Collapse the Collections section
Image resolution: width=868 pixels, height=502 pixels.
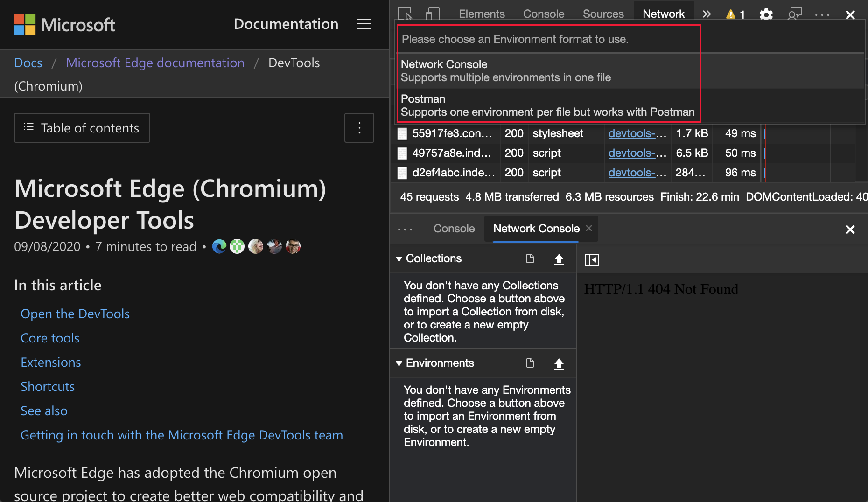(399, 259)
